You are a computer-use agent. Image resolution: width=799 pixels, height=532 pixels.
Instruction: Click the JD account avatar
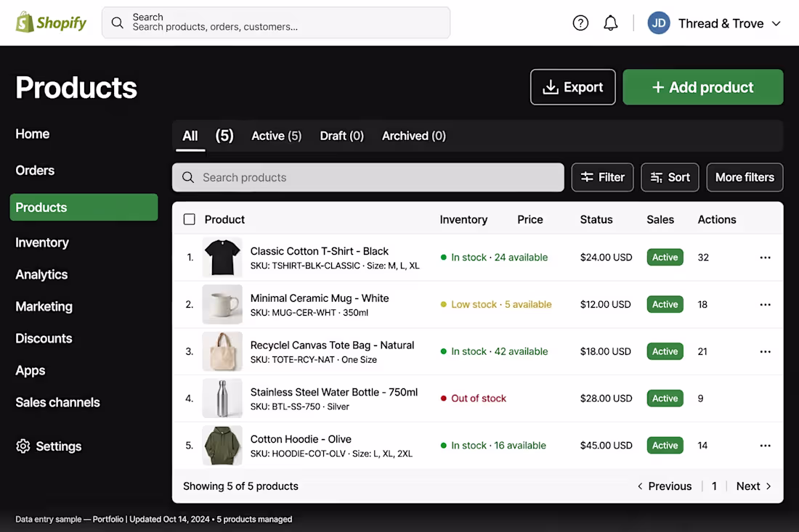click(658, 23)
